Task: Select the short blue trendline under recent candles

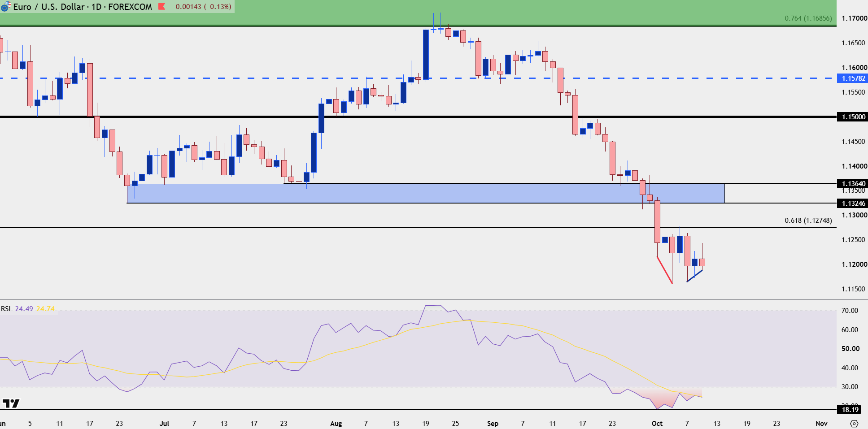Action: pyautogui.click(x=694, y=276)
